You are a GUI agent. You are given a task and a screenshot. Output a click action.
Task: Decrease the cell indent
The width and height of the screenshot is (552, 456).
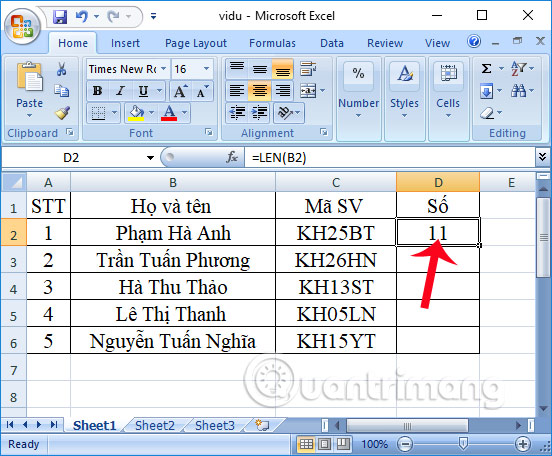(237, 113)
